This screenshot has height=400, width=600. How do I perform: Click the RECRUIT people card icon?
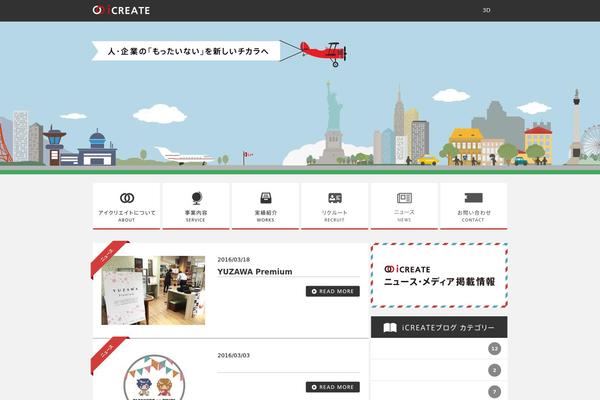(335, 198)
